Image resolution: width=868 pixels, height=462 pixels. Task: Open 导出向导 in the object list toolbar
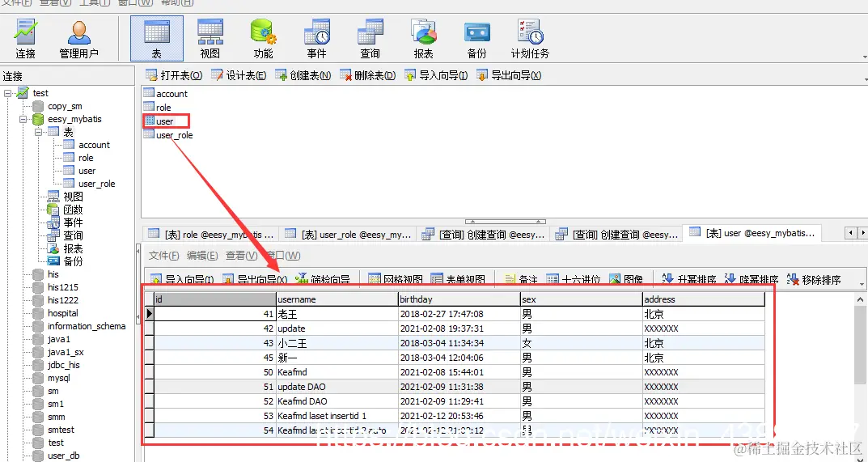point(509,75)
